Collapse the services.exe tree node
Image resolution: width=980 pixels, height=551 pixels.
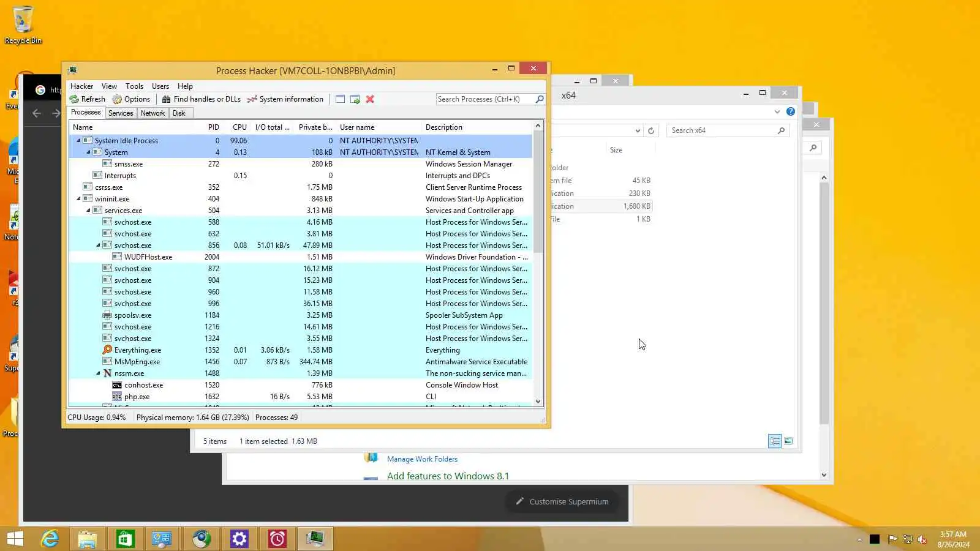(x=88, y=211)
